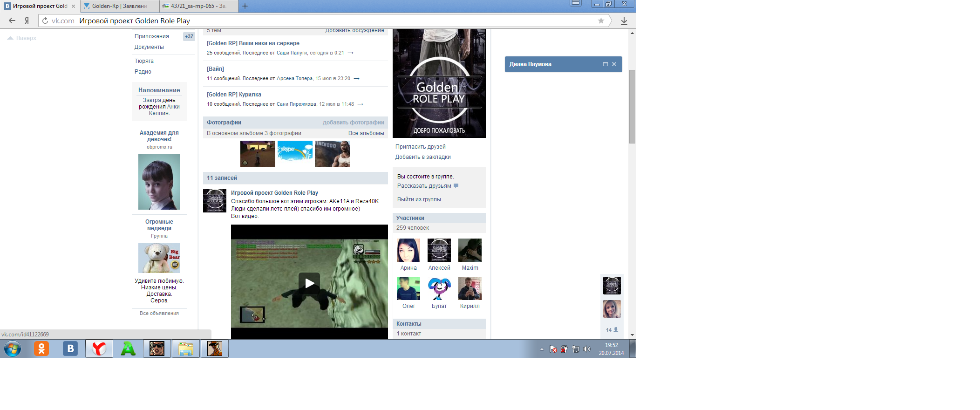Image resolution: width=980 pixels, height=410 pixels.
Task: Switch to the Golden-Rp Заявлени tab
Action: (119, 6)
